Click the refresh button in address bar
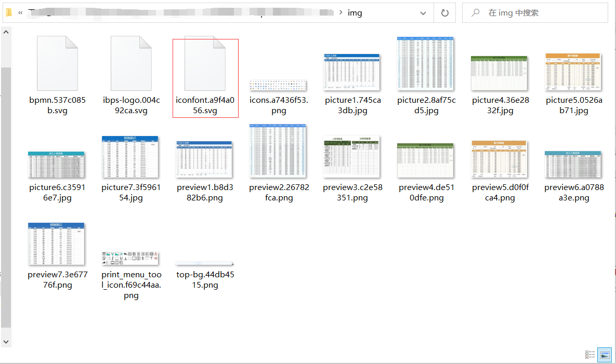The width and height of the screenshot is (616, 364). coord(444,13)
